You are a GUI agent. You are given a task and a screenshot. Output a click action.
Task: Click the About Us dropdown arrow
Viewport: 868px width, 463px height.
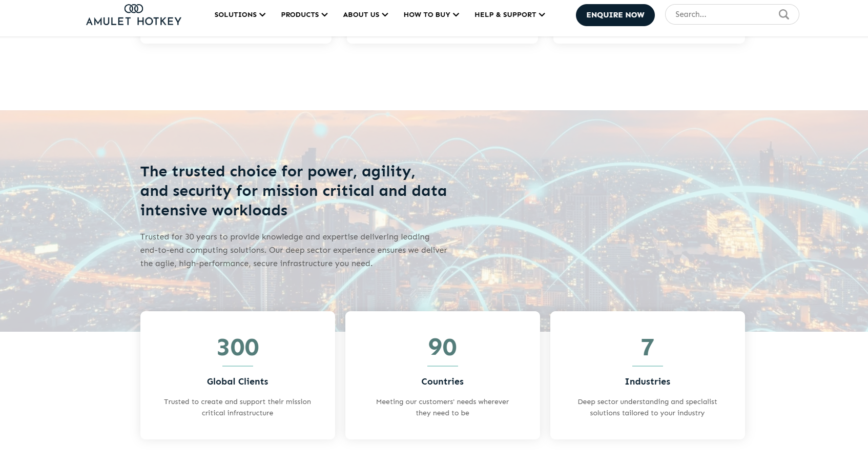point(385,15)
